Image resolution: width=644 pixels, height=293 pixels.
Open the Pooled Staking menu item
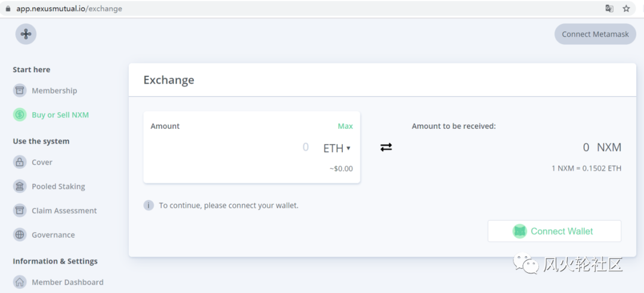pyautogui.click(x=58, y=187)
